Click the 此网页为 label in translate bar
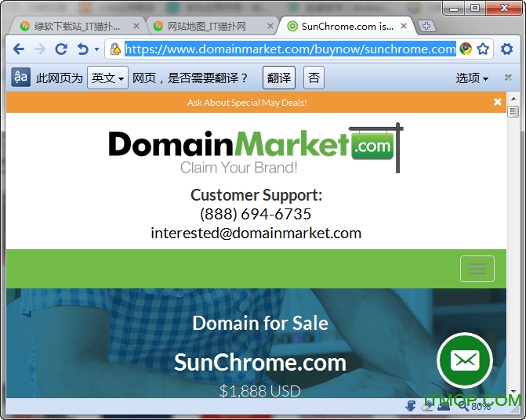Screen dimensions: 526x420 tap(59, 78)
